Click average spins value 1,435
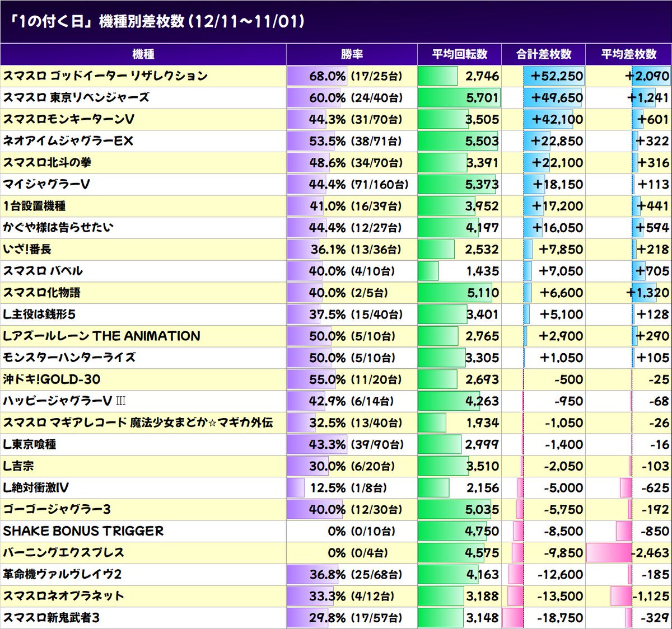This screenshot has height=629, width=672. (x=482, y=271)
